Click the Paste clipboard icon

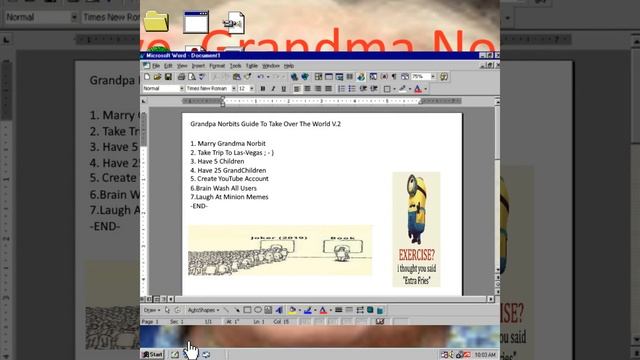click(236, 77)
